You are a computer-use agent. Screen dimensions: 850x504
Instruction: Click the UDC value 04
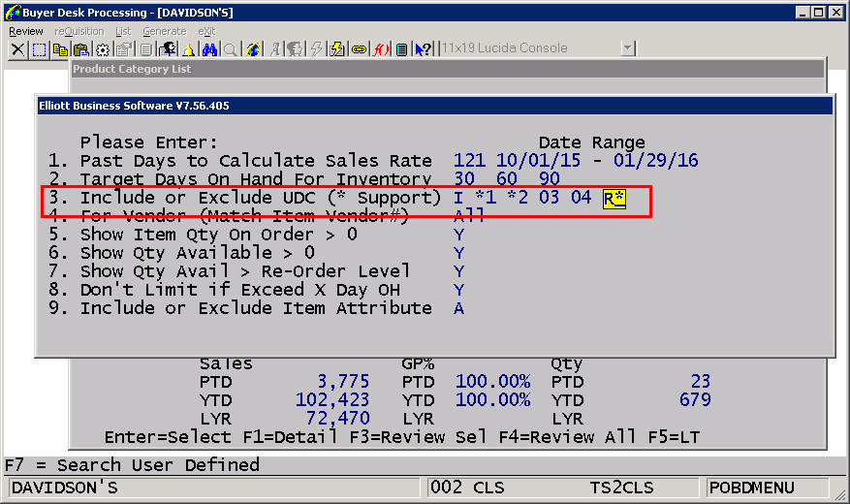coord(582,198)
